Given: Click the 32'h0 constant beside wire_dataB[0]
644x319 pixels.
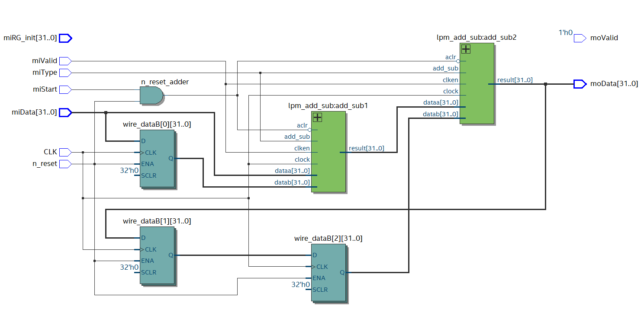Looking at the screenshot, I should point(129,170).
